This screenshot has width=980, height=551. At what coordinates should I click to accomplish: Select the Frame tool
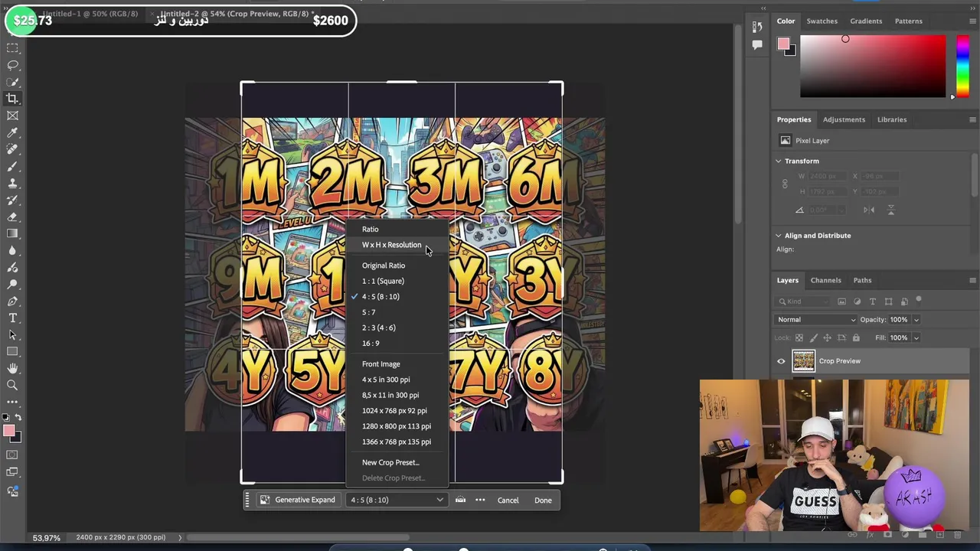point(12,116)
